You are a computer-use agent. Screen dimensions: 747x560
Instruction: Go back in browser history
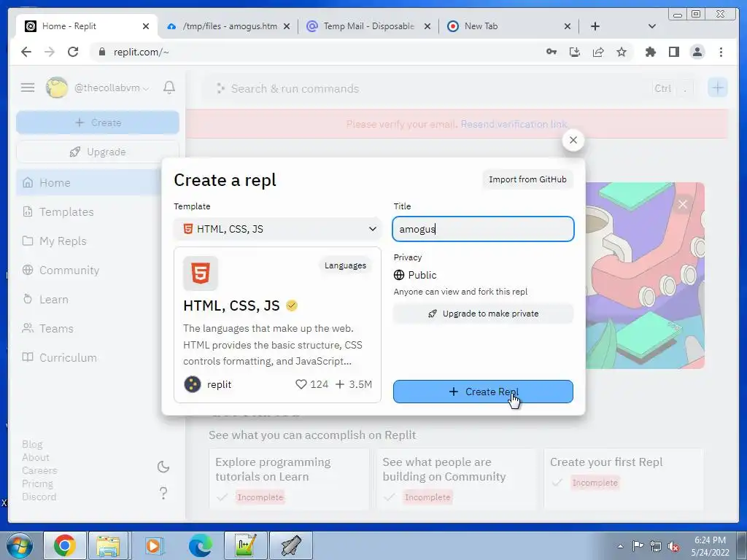26,52
